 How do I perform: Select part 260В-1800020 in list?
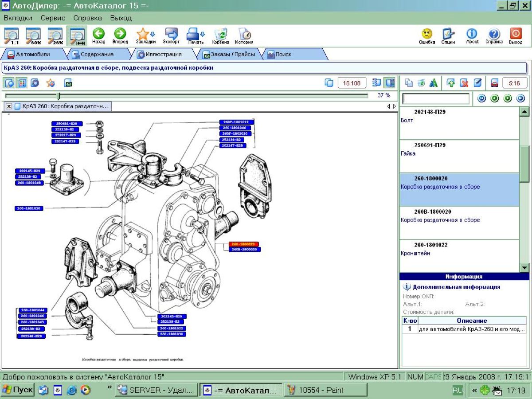459,223
